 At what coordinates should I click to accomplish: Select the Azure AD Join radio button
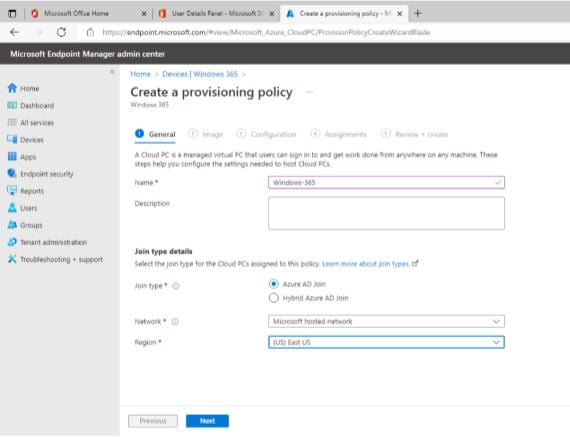274,284
